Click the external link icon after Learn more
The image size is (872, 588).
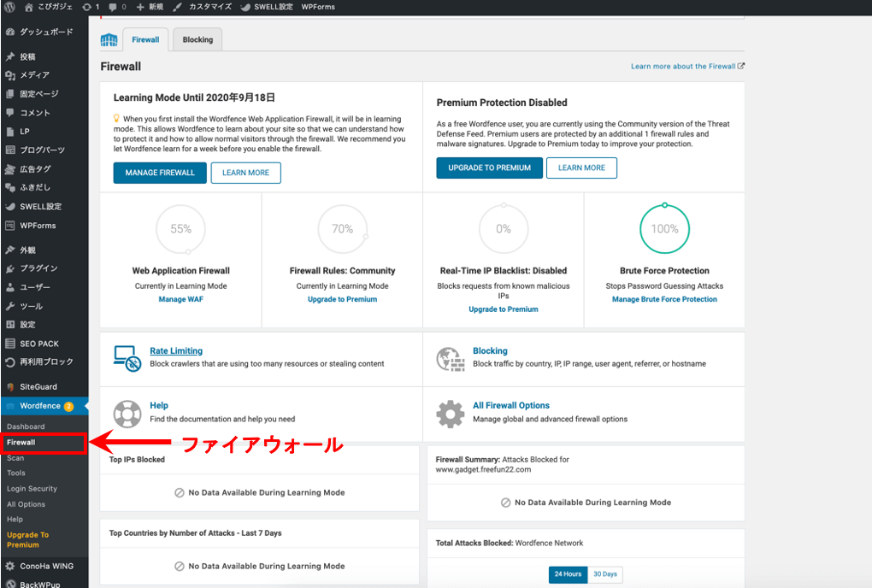(740, 66)
